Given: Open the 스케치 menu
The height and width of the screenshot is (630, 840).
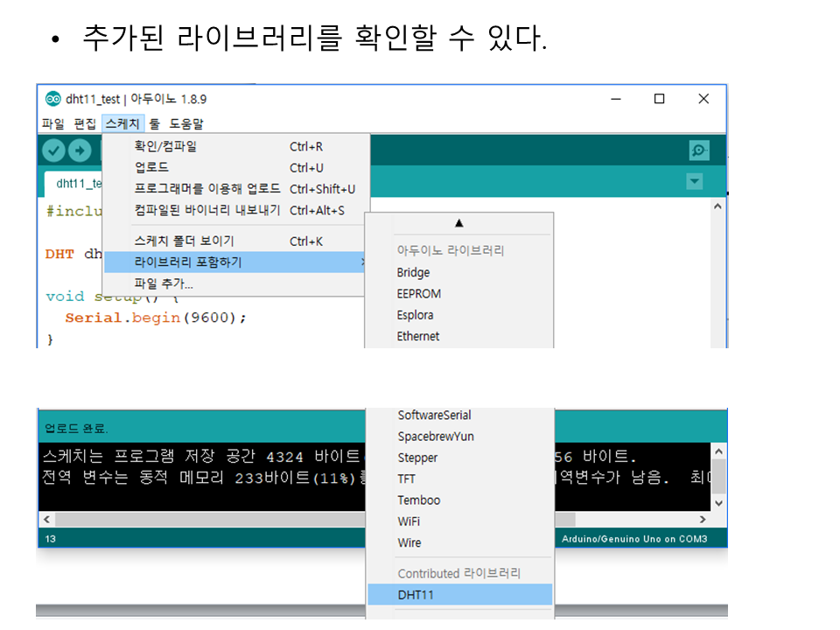Looking at the screenshot, I should click(x=122, y=123).
